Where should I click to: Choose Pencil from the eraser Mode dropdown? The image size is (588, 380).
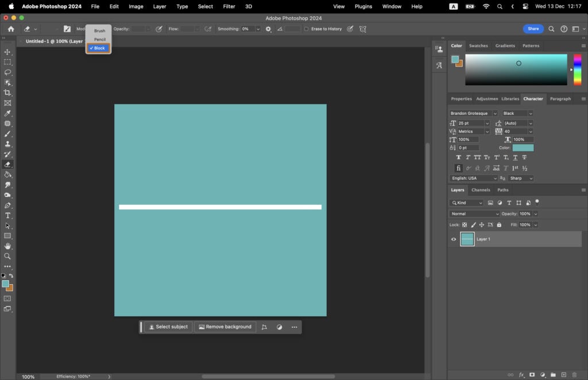(x=99, y=39)
